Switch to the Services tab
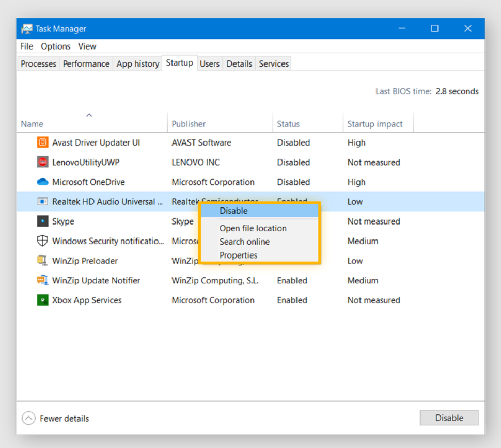 (274, 64)
